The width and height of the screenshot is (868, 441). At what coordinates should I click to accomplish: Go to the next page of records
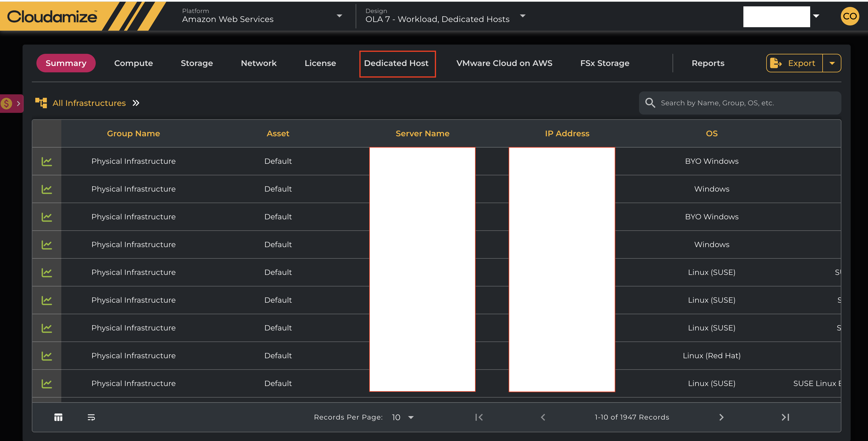(721, 417)
